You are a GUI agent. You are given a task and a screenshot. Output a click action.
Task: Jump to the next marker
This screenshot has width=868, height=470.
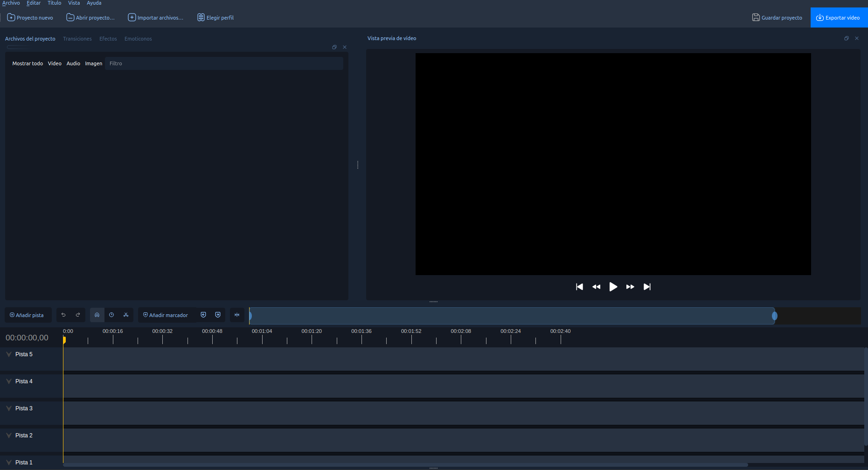pyautogui.click(x=218, y=315)
